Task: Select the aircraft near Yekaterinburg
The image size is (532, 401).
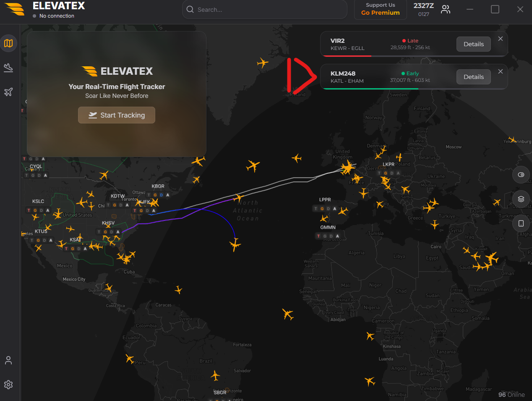Action: click(512, 139)
